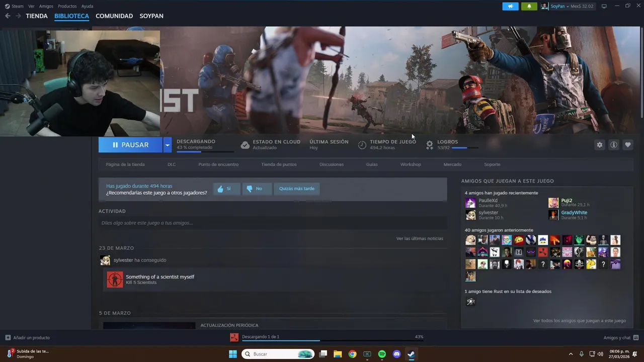644x362 pixels.
Task: Open Página de la tienda link
Action: [125, 164]
